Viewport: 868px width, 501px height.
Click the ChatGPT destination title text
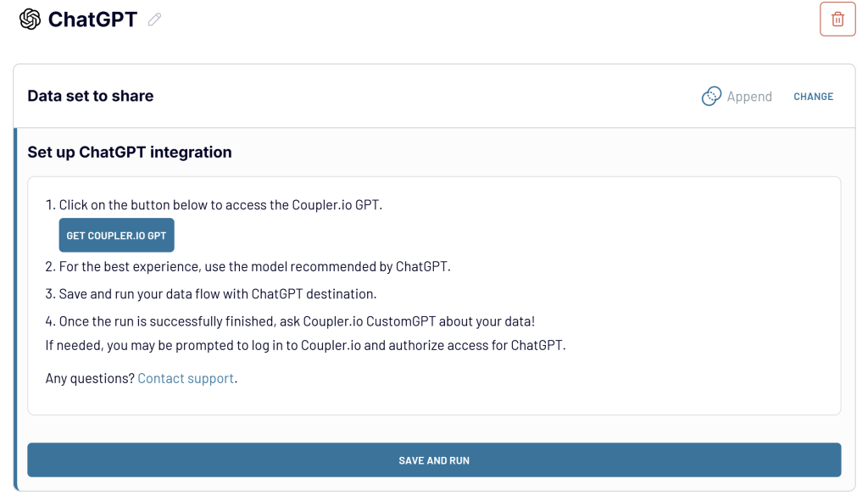click(x=92, y=19)
